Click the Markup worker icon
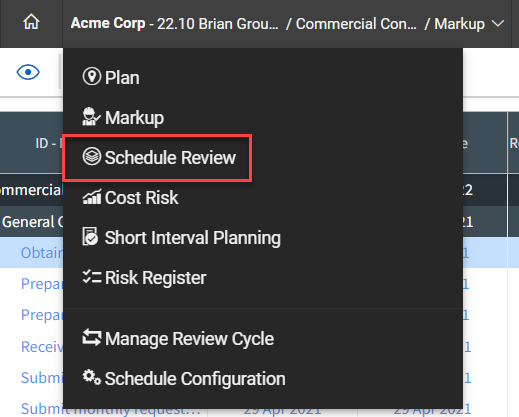 91,117
